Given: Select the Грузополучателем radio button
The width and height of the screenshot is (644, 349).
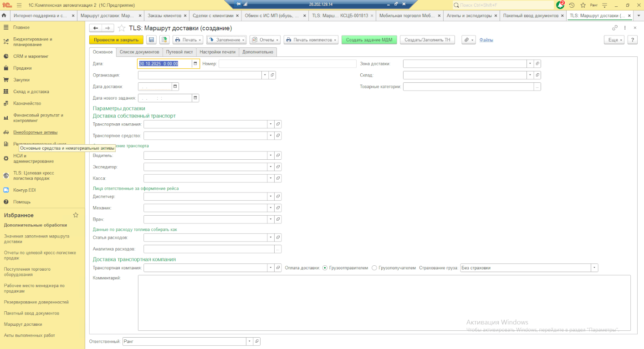Looking at the screenshot, I should coord(374,268).
